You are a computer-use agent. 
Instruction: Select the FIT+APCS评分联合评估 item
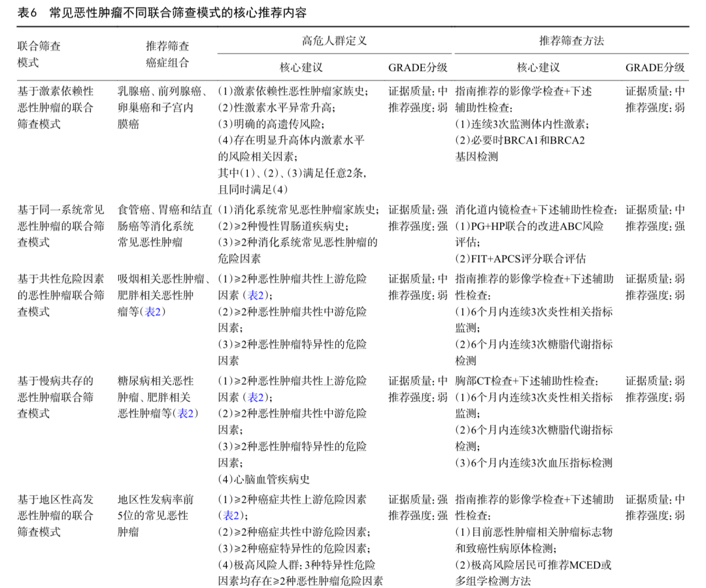point(520,258)
